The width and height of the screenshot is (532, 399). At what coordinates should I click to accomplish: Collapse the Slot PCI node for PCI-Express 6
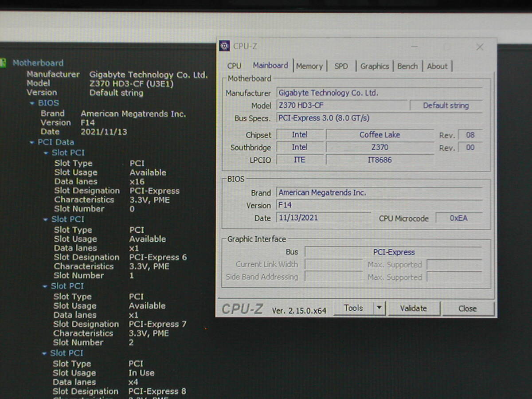click(x=46, y=219)
